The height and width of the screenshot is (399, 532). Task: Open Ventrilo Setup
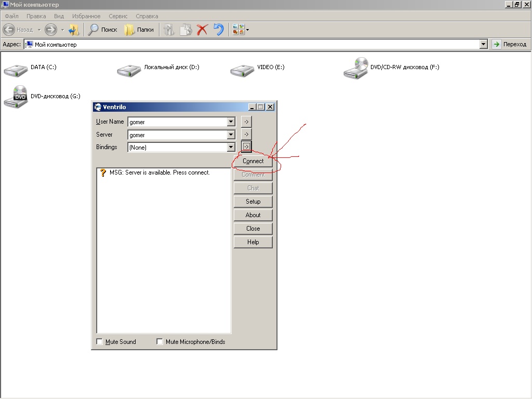click(x=253, y=202)
